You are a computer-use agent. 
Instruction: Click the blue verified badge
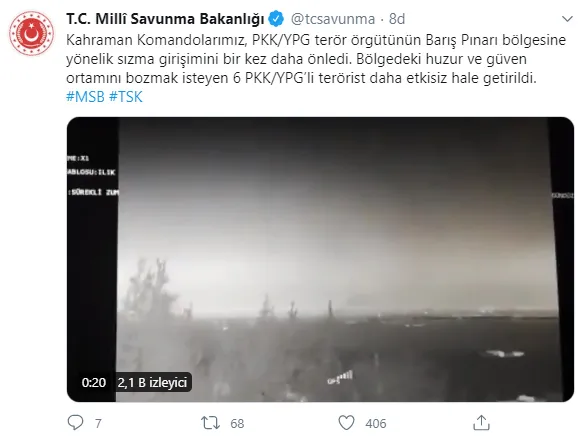276,19
